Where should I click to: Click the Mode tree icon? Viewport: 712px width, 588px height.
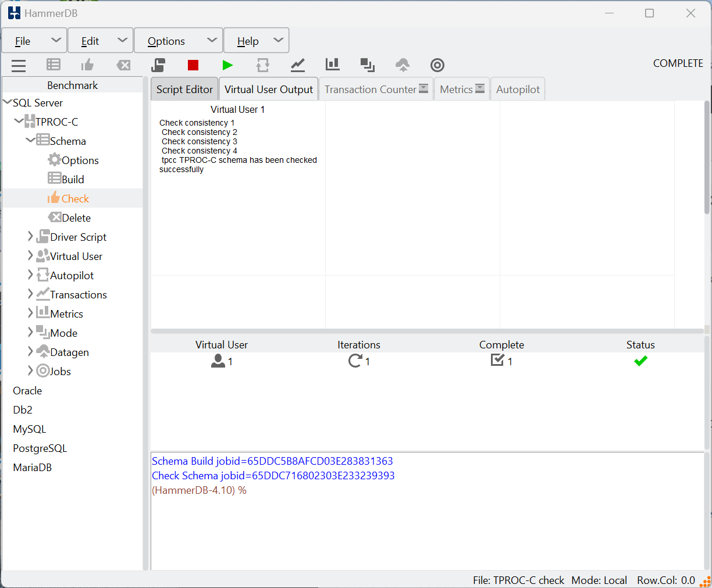[43, 332]
